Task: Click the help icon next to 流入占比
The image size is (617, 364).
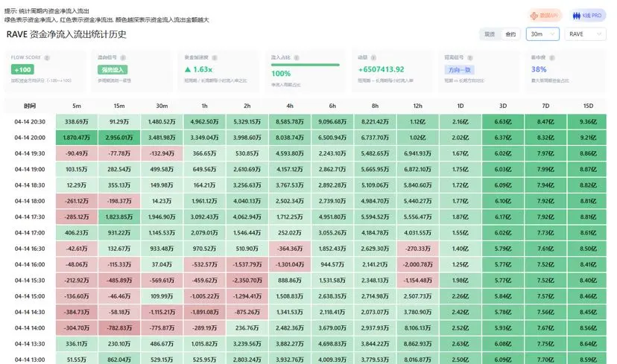Action: (x=294, y=57)
